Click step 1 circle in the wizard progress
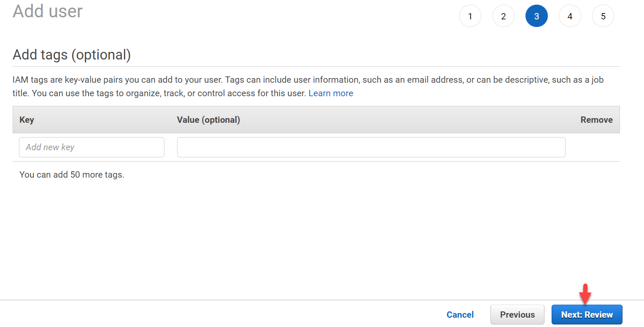 pos(470,16)
